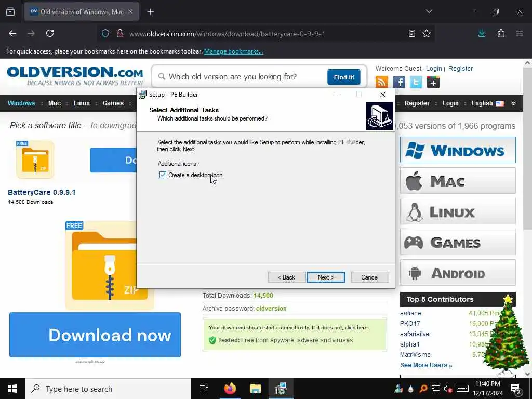Select Games in the nav bar
The height and width of the screenshot is (399, 532).
[x=113, y=103]
